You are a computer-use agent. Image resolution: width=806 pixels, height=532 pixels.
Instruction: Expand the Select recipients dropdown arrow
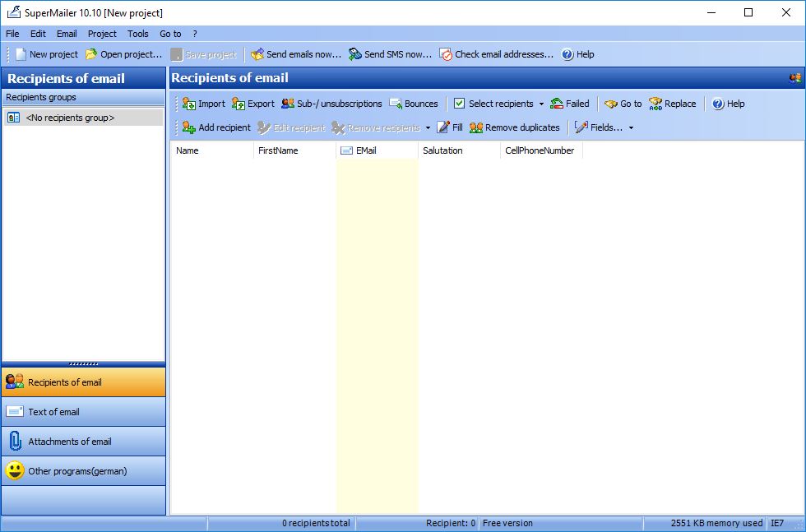541,104
